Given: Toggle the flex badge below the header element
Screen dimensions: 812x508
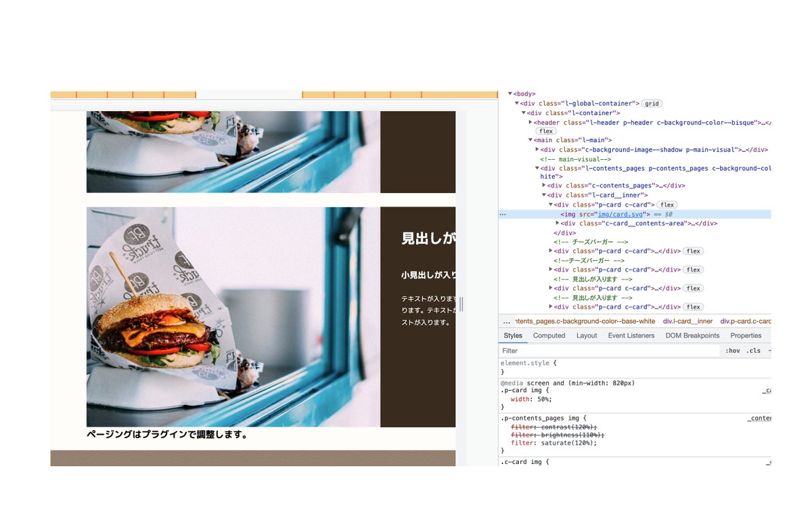Looking at the screenshot, I should pyautogui.click(x=546, y=131).
